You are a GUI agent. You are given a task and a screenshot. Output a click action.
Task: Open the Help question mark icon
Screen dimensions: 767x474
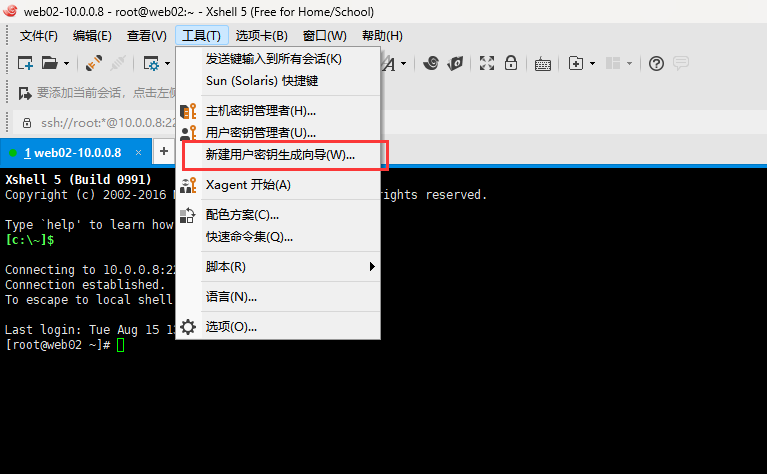click(x=656, y=63)
